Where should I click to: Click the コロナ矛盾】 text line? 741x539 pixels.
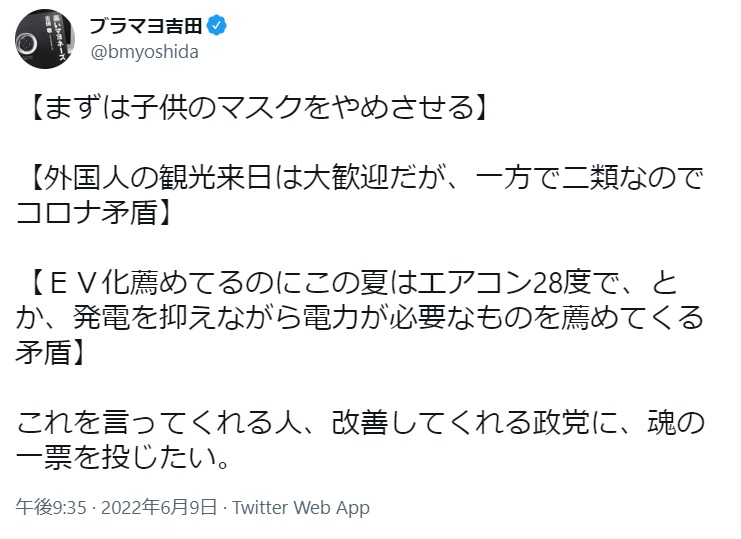pyautogui.click(x=94, y=212)
